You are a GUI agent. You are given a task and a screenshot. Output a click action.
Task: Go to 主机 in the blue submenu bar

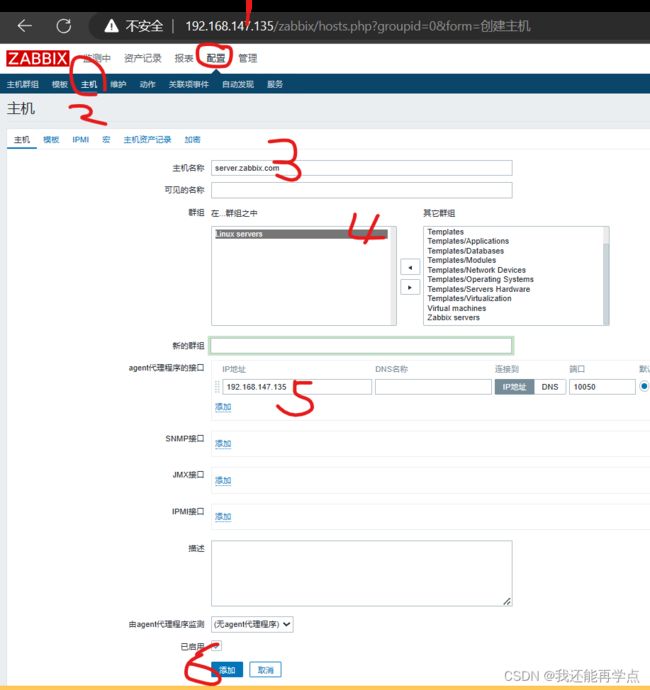pos(88,84)
